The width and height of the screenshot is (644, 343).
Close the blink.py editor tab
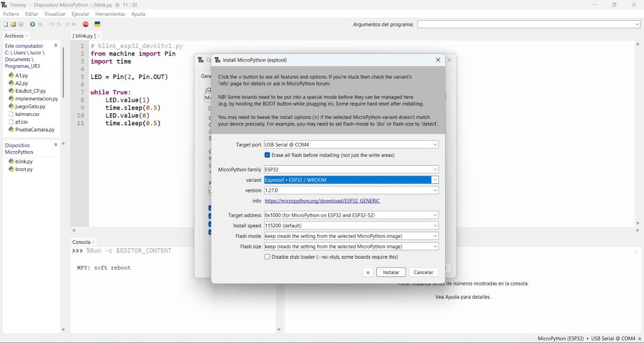pos(99,36)
